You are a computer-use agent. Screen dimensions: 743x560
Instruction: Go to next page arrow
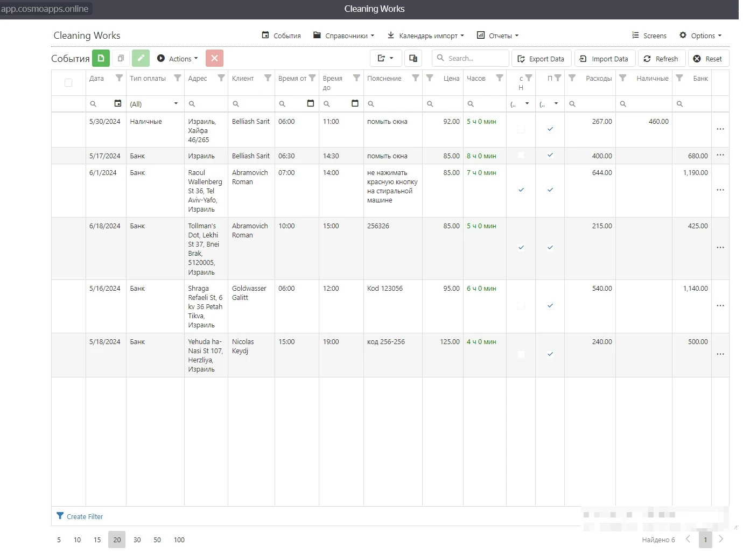[721, 539]
